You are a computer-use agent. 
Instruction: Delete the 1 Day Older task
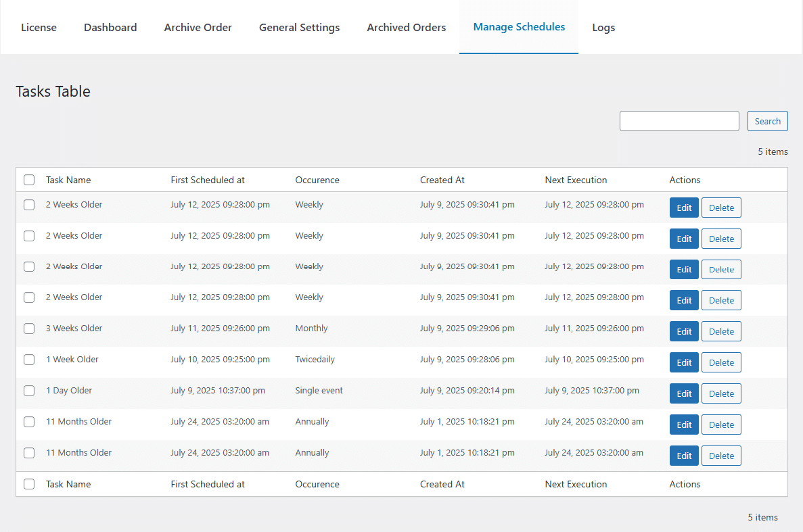tap(722, 394)
